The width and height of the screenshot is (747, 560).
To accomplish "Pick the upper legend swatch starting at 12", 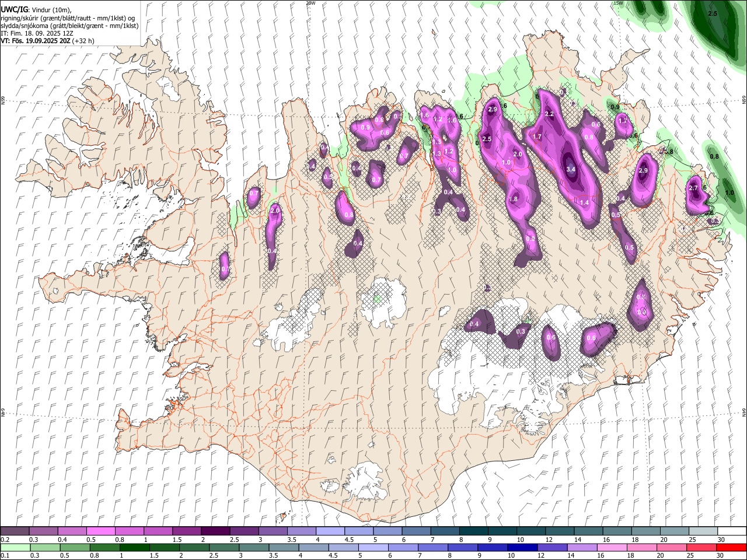I will click(x=560, y=531).
